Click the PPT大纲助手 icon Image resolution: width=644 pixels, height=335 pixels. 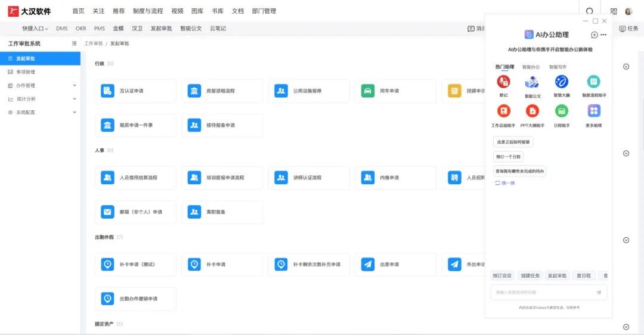[532, 111]
